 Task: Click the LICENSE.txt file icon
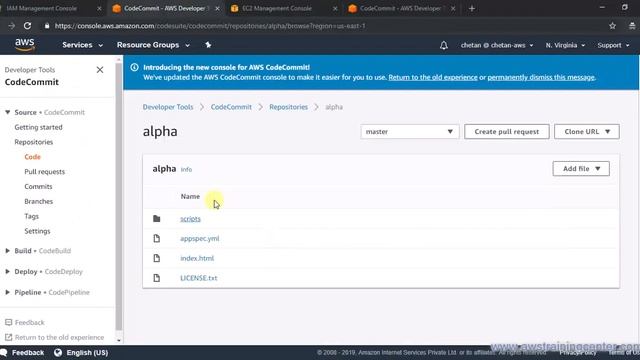tap(157, 278)
